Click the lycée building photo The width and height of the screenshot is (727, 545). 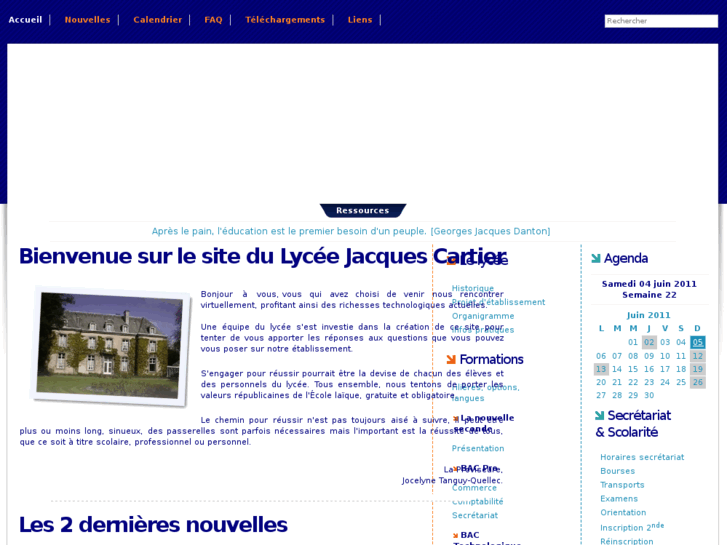pos(110,346)
